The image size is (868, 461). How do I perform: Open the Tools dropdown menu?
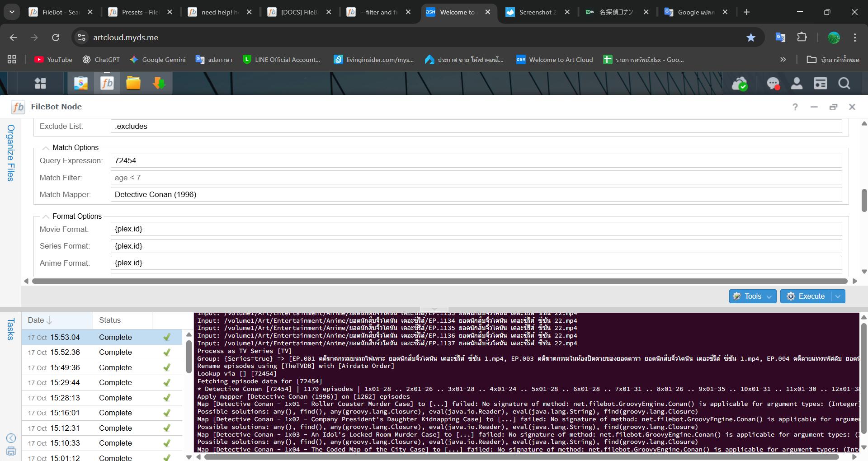click(x=753, y=296)
